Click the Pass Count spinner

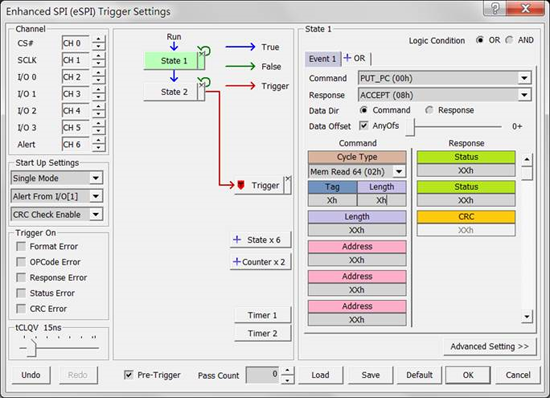point(287,375)
